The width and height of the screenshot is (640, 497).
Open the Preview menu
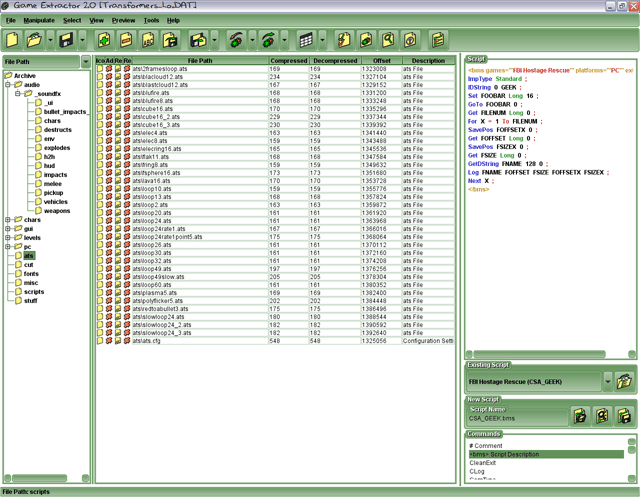[x=123, y=20]
